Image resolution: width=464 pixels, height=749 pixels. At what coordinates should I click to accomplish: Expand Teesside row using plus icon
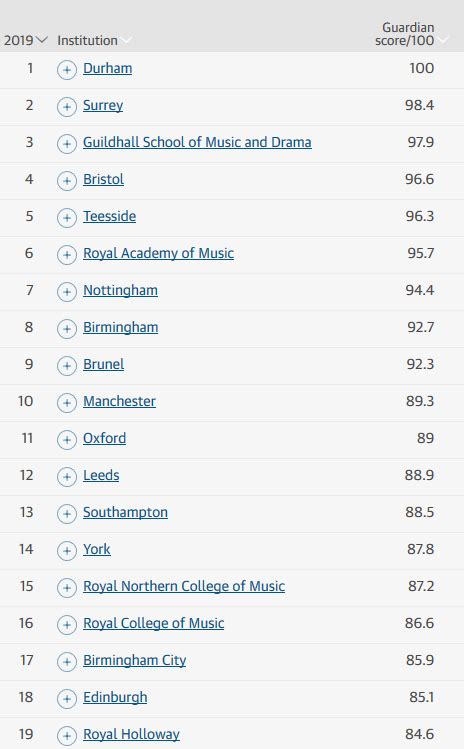coord(67,218)
